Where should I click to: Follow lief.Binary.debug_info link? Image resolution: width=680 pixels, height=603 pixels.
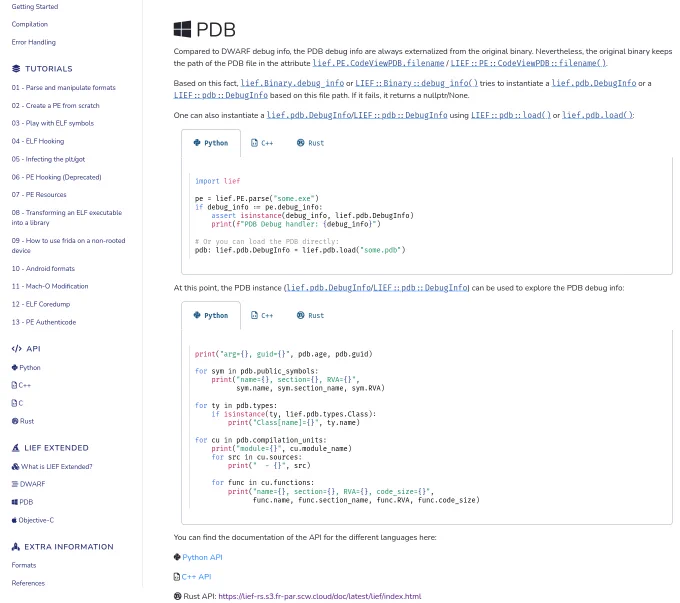[x=292, y=83]
